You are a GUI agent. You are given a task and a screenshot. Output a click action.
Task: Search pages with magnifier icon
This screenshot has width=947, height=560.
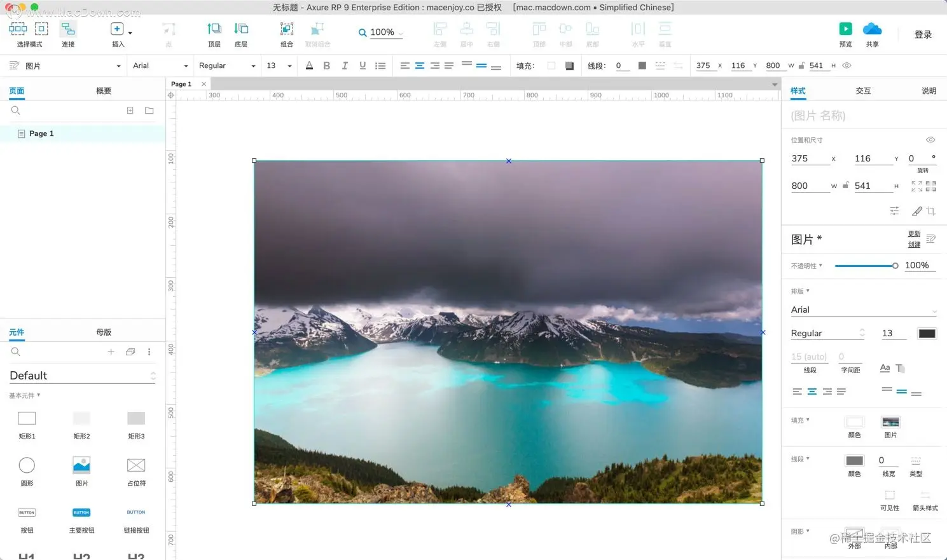[16, 111]
